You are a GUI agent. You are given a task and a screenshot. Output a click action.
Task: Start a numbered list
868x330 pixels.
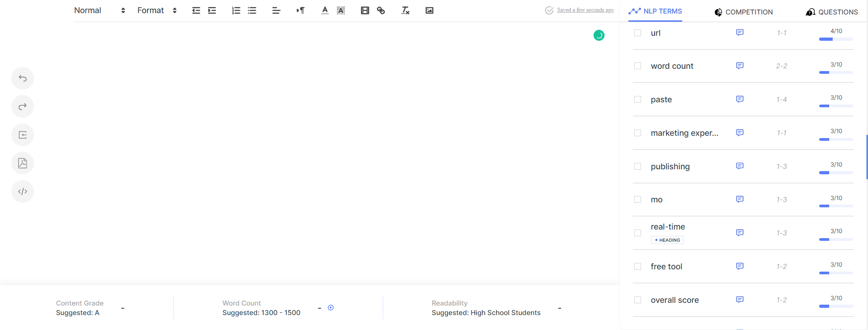(x=236, y=10)
